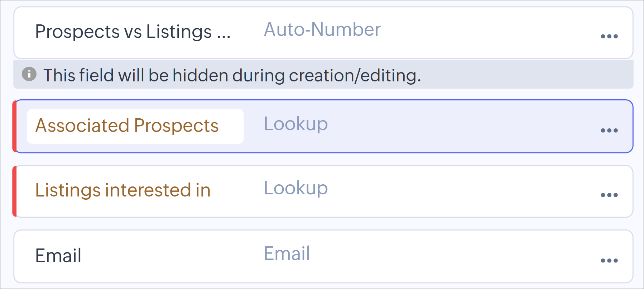644x289 pixels.
Task: Click the Auto-Number field type text
Action: (x=322, y=29)
